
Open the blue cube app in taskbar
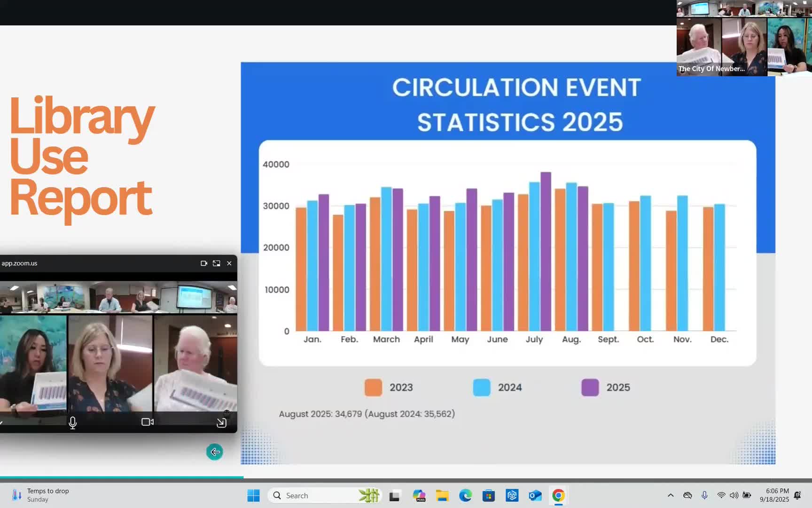tap(512, 496)
